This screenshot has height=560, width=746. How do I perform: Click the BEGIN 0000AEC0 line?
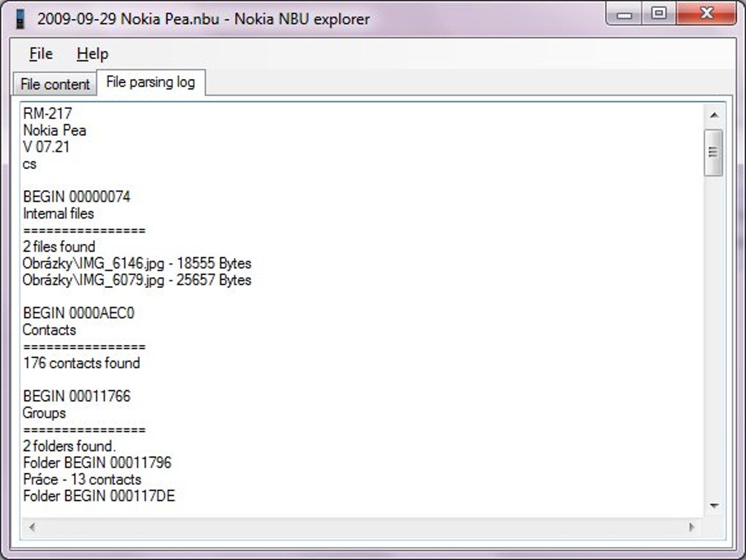pyautogui.click(x=79, y=314)
